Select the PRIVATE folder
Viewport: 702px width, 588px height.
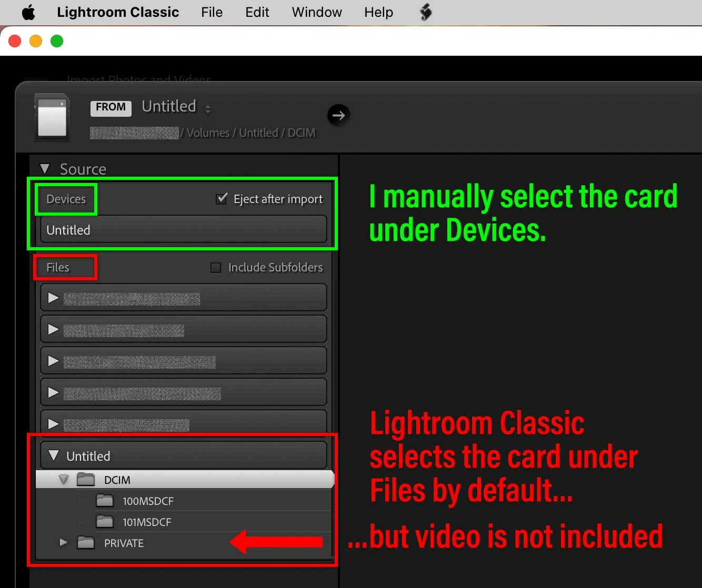coord(124,543)
